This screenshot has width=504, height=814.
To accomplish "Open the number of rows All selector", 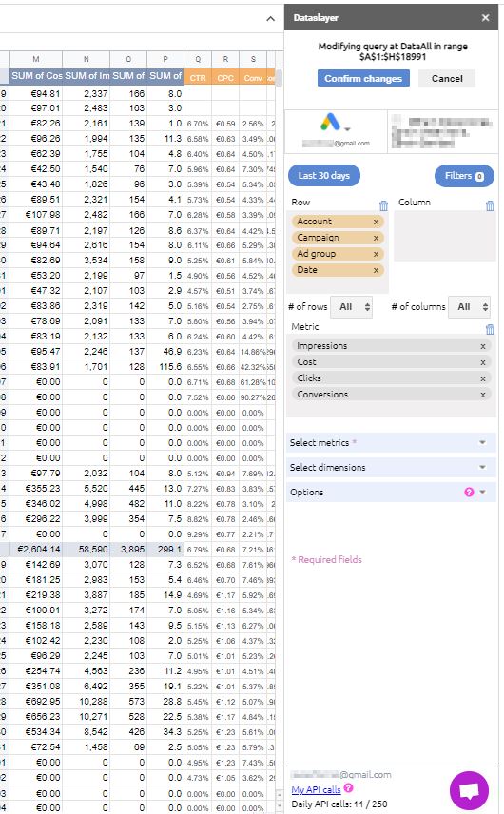I will click(x=352, y=307).
